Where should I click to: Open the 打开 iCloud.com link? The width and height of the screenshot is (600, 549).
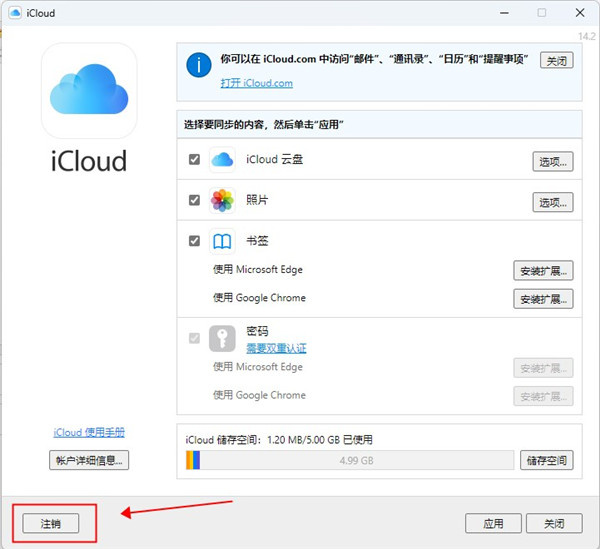(256, 83)
